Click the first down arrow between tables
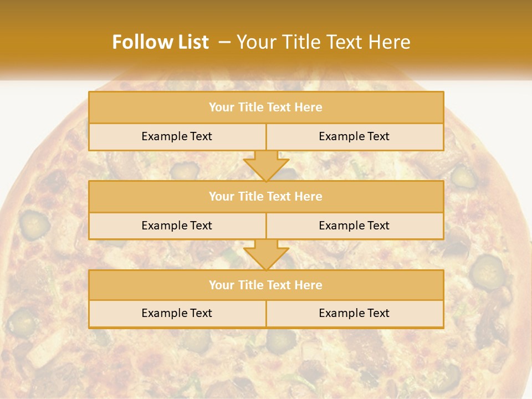The height and width of the screenshot is (399, 532). coord(266,166)
